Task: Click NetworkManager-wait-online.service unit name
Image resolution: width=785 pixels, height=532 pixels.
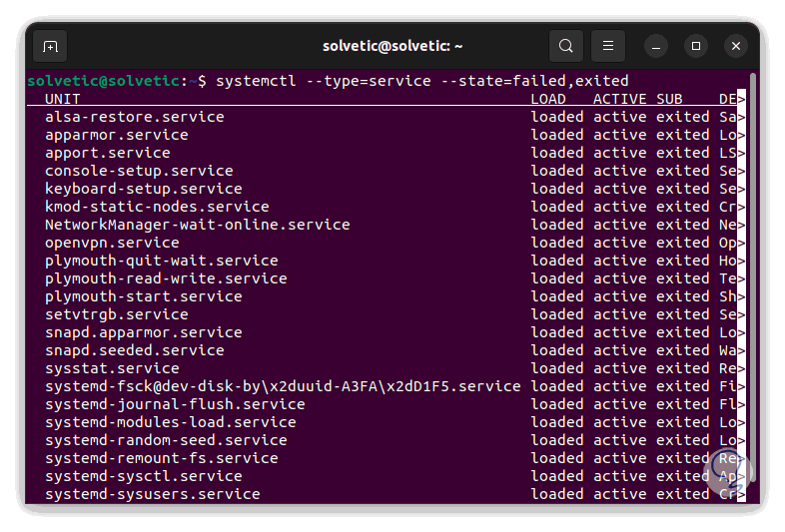Action: tap(197, 225)
